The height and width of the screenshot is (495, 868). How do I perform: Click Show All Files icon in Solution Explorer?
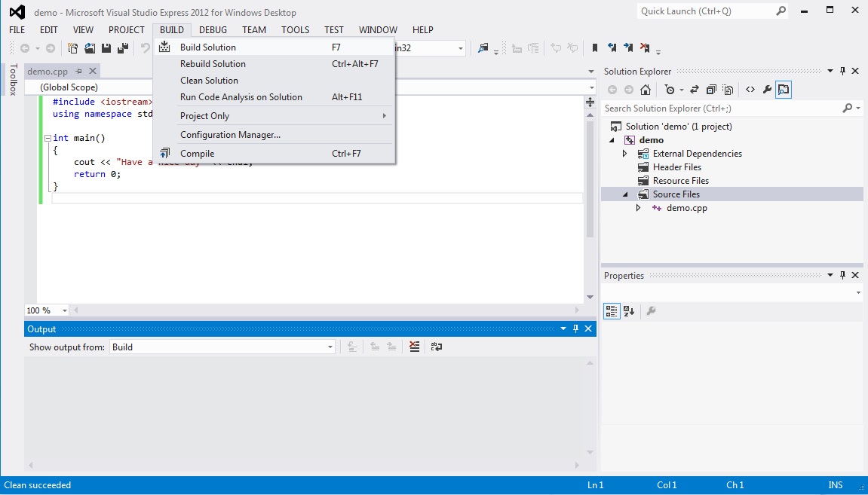(728, 90)
